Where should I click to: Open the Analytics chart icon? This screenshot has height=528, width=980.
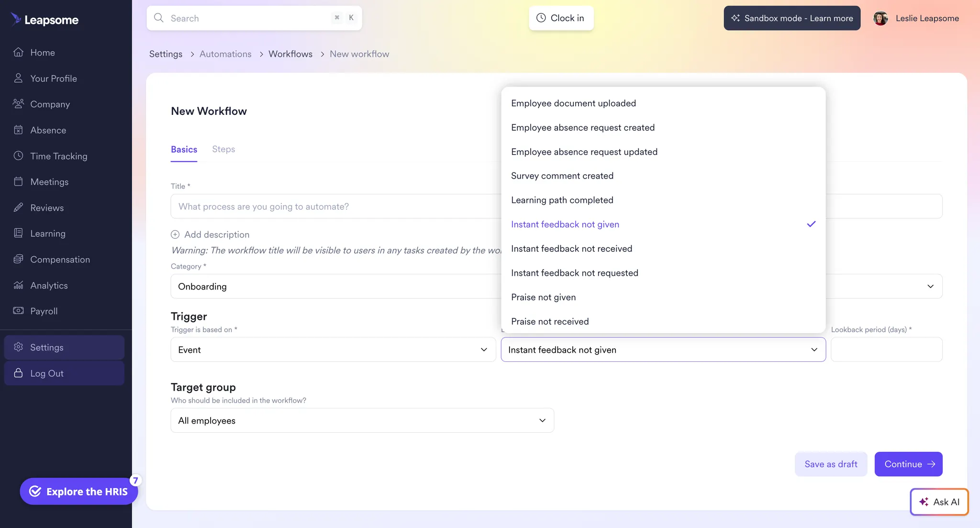(x=18, y=285)
